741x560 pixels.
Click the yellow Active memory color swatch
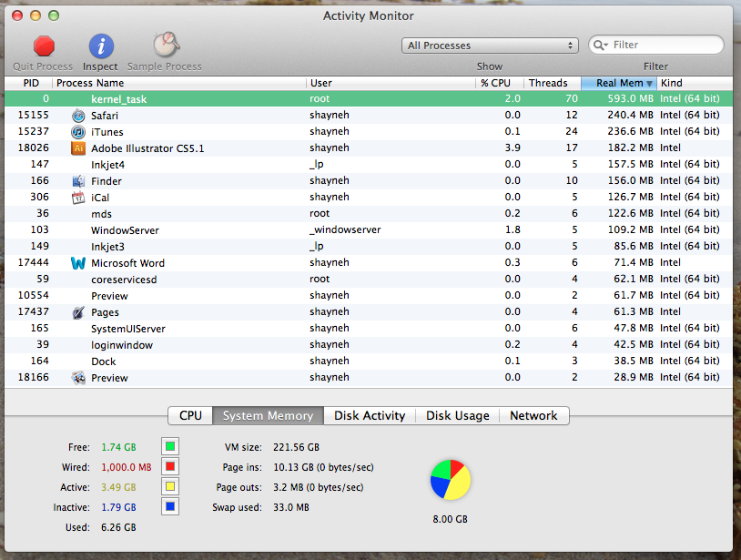170,486
